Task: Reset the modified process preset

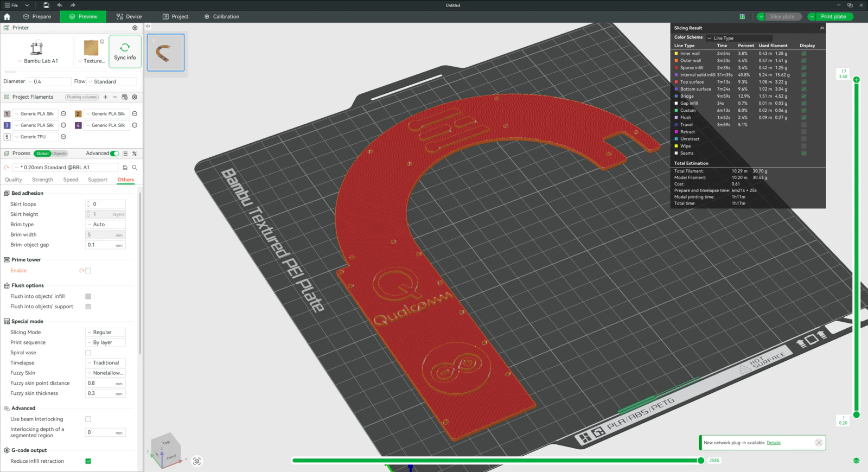Action: click(7, 168)
